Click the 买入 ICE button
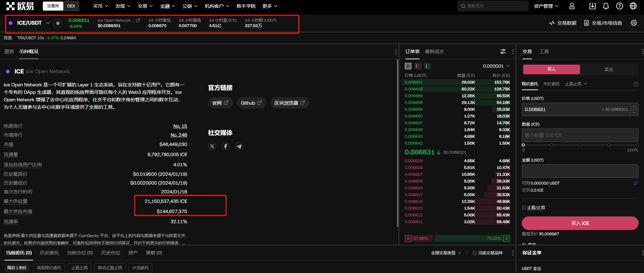The width and height of the screenshot is (644, 273). tap(580, 223)
